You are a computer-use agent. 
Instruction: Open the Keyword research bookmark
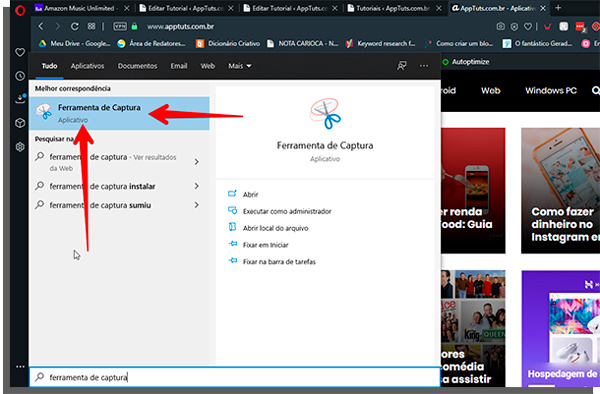[x=380, y=44]
